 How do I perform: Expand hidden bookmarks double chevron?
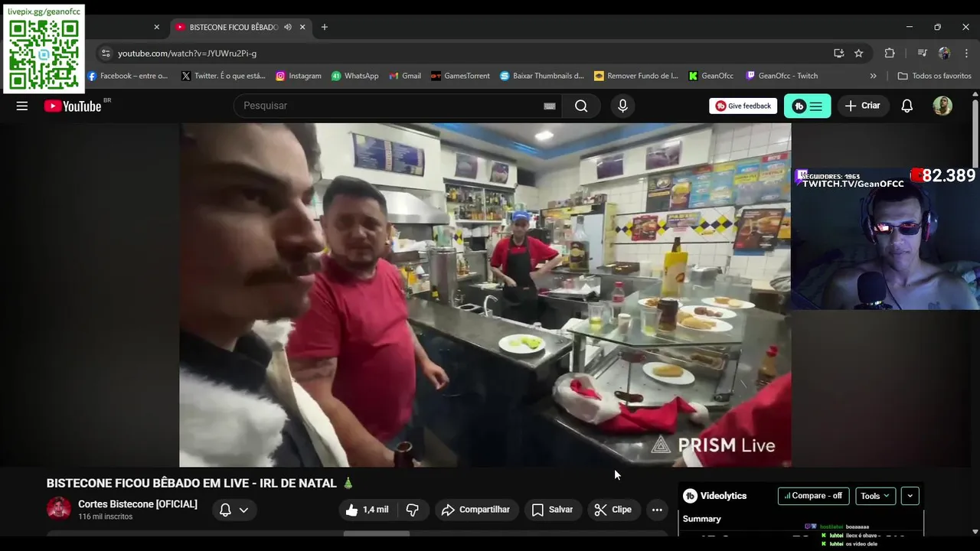tap(873, 76)
